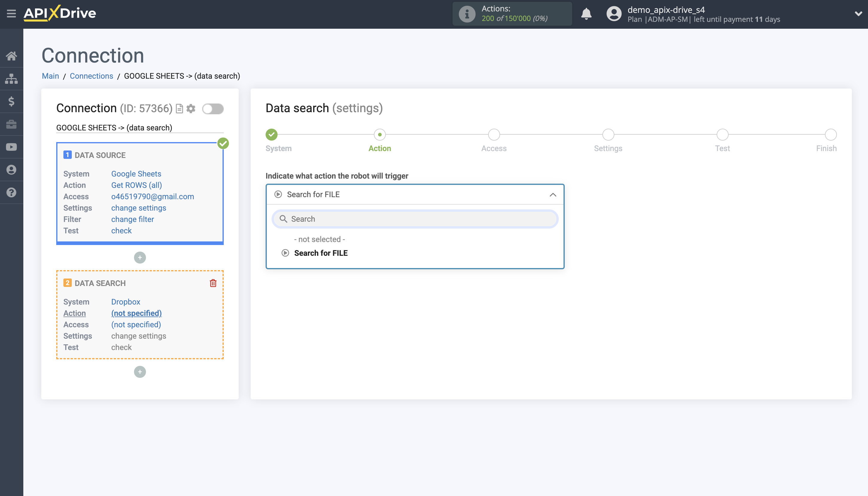Open Connections in the breadcrumb

91,76
